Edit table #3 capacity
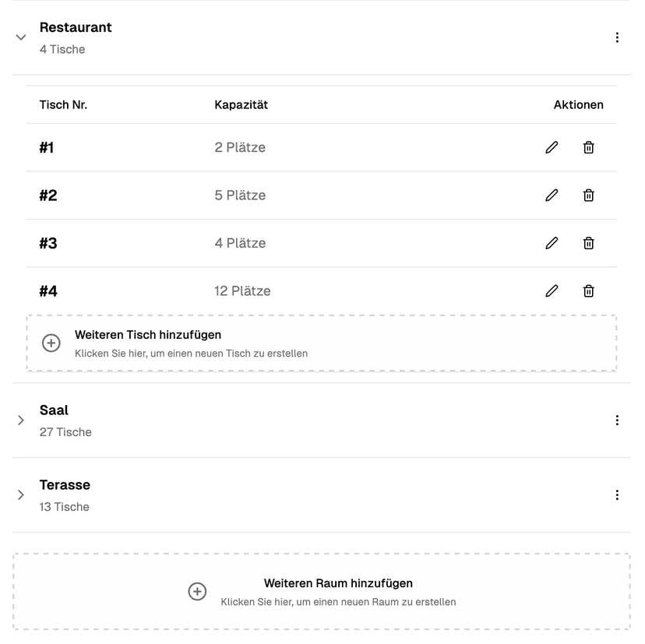The height and width of the screenshot is (644, 645). [552, 243]
